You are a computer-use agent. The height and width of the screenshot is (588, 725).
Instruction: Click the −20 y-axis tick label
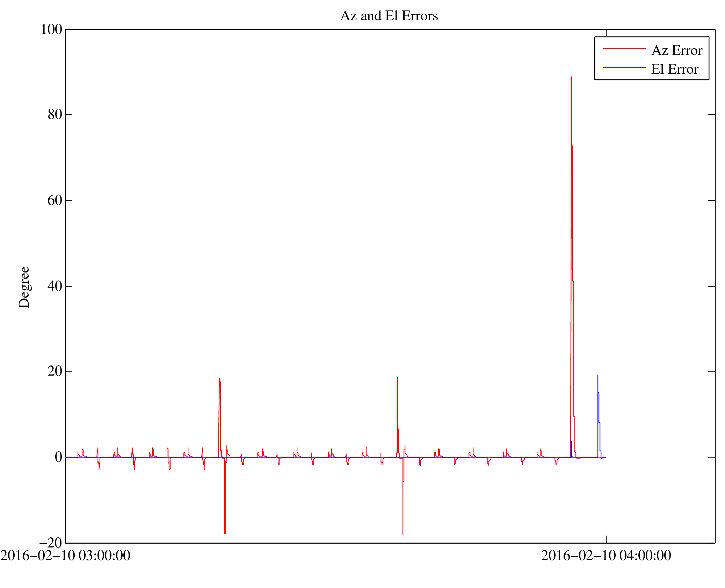pos(51,543)
